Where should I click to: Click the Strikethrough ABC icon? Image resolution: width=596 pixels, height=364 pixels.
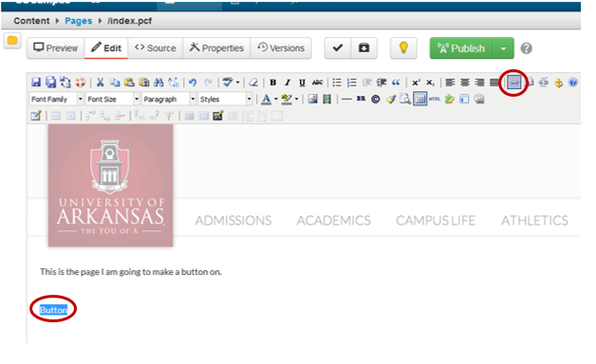317,82
